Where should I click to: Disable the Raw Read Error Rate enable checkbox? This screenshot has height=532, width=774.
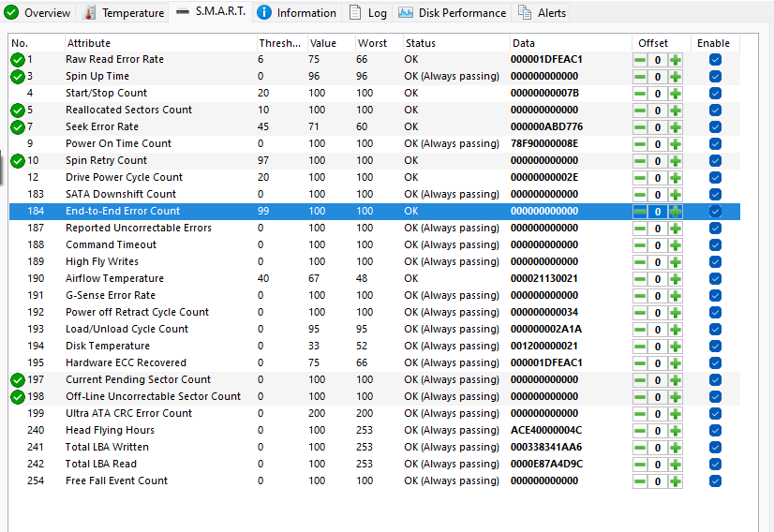pos(715,60)
